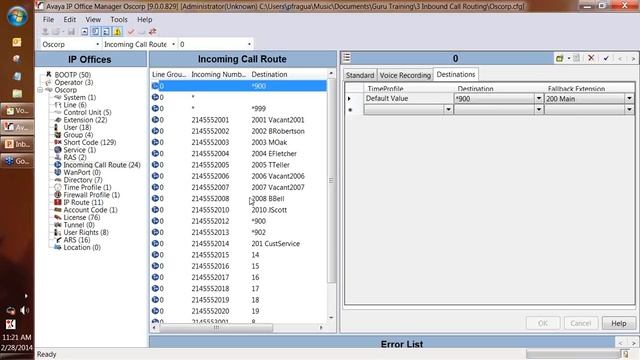640x360 pixels.
Task: Select route 2145552014 to 201 CustService
Action: click(x=239, y=244)
